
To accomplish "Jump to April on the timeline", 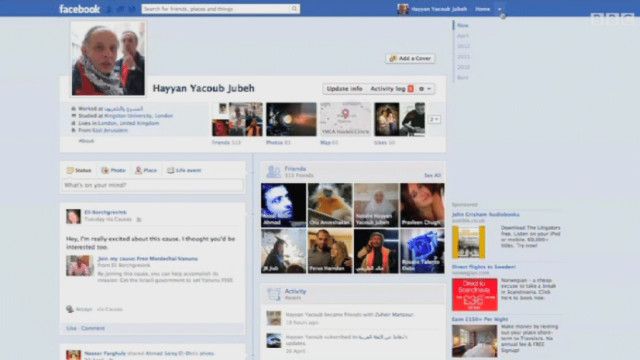I will click(462, 36).
